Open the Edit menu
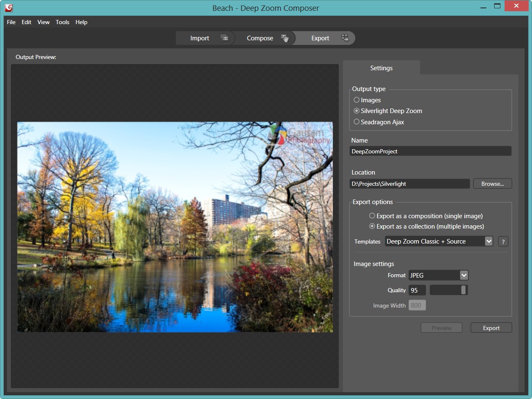Screen dimensions: 532x399 27,22
